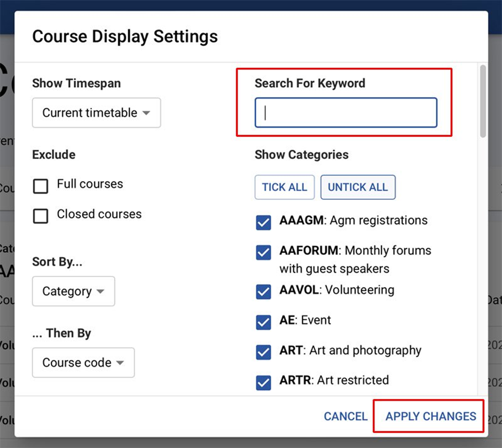This screenshot has width=502, height=448.
Task: Deselect ART Art and photography checkbox
Action: (x=263, y=352)
